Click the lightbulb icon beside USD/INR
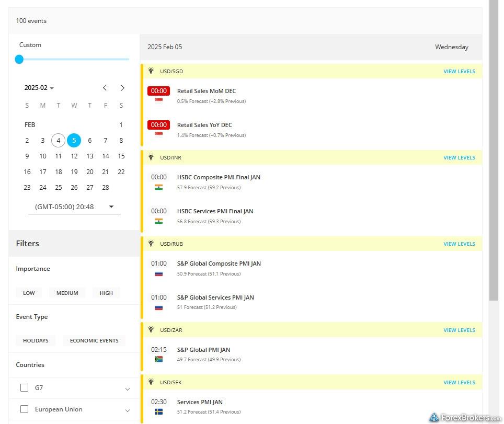Viewport: 504px width, 424px height. [x=151, y=157]
